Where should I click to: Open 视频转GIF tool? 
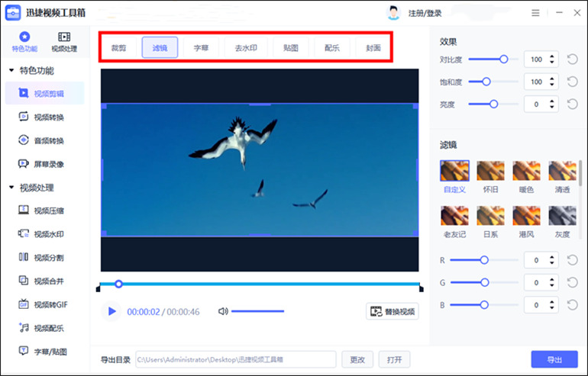click(44, 304)
